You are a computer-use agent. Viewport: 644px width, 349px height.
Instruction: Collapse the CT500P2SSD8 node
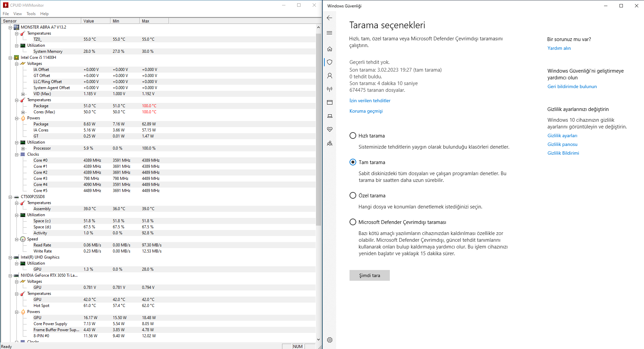(x=10, y=197)
